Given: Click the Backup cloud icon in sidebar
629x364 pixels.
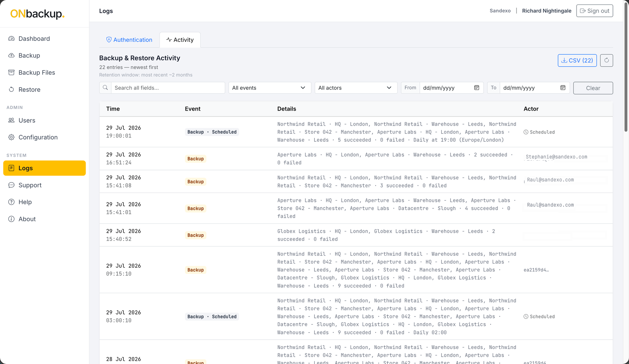Looking at the screenshot, I should pyautogui.click(x=12, y=55).
